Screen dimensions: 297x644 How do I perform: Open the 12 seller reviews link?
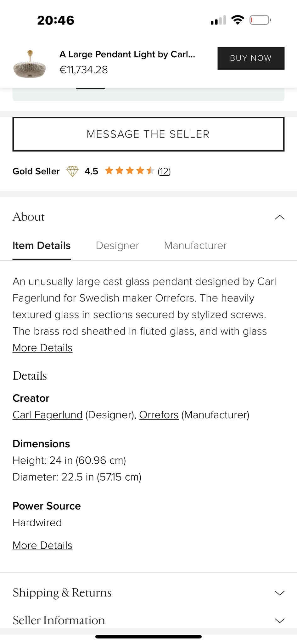(164, 171)
